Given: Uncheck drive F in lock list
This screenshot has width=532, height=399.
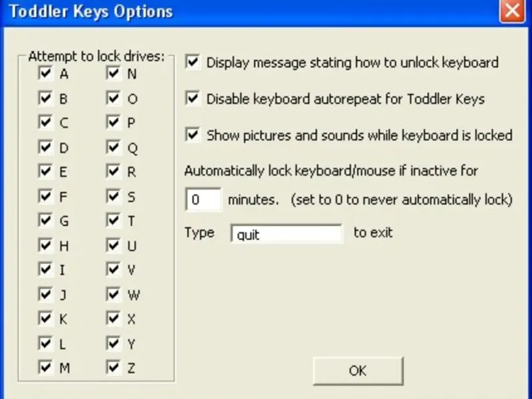Looking at the screenshot, I should click(x=46, y=196).
